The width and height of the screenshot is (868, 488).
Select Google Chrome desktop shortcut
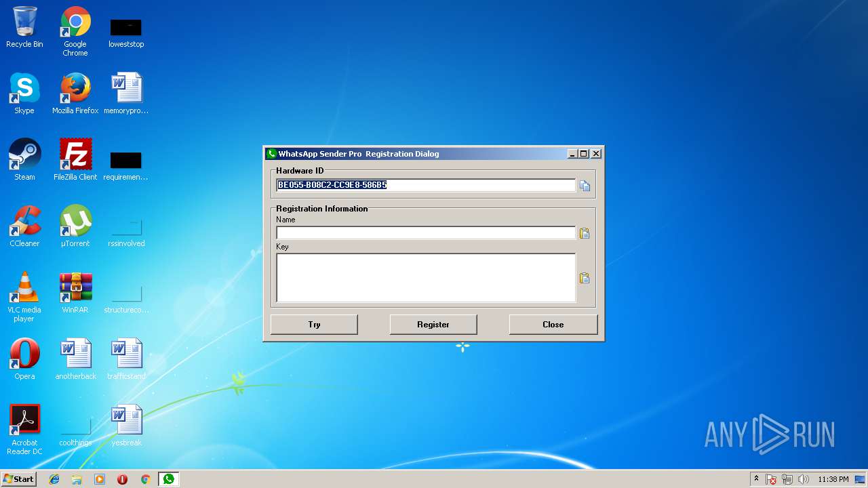(x=75, y=32)
